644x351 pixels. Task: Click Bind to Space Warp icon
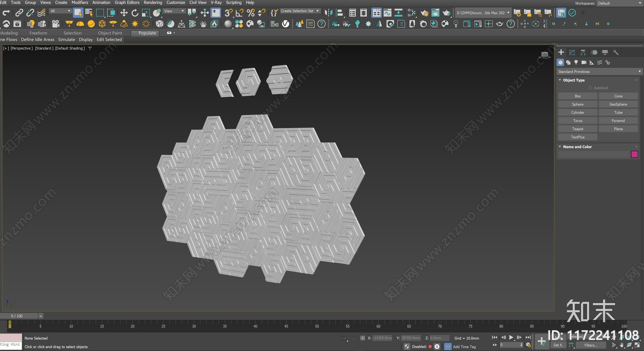(x=41, y=13)
